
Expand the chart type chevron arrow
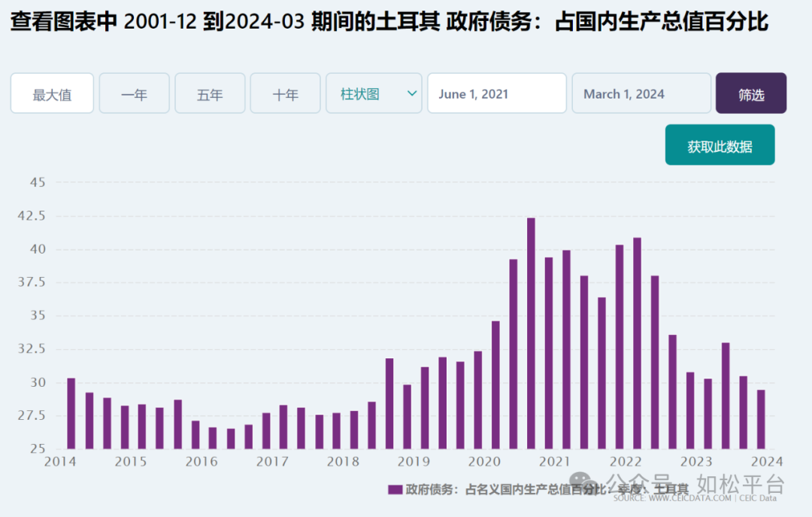pyautogui.click(x=412, y=94)
